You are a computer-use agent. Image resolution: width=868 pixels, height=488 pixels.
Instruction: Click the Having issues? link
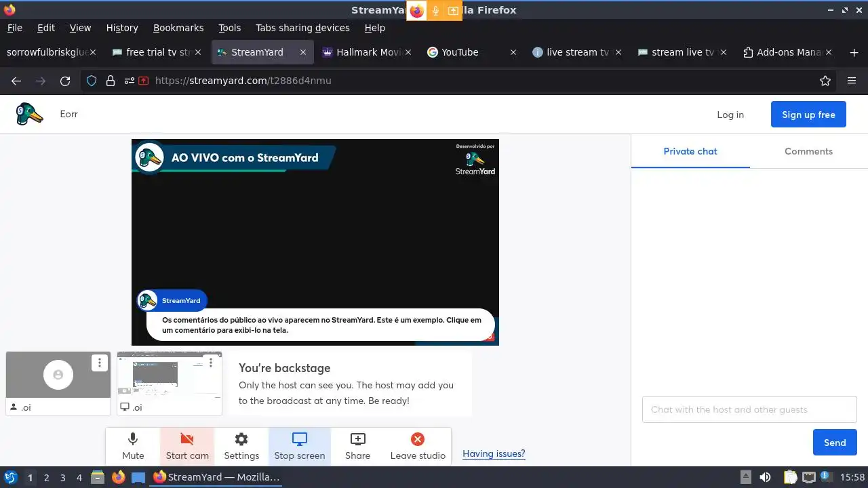click(x=494, y=453)
